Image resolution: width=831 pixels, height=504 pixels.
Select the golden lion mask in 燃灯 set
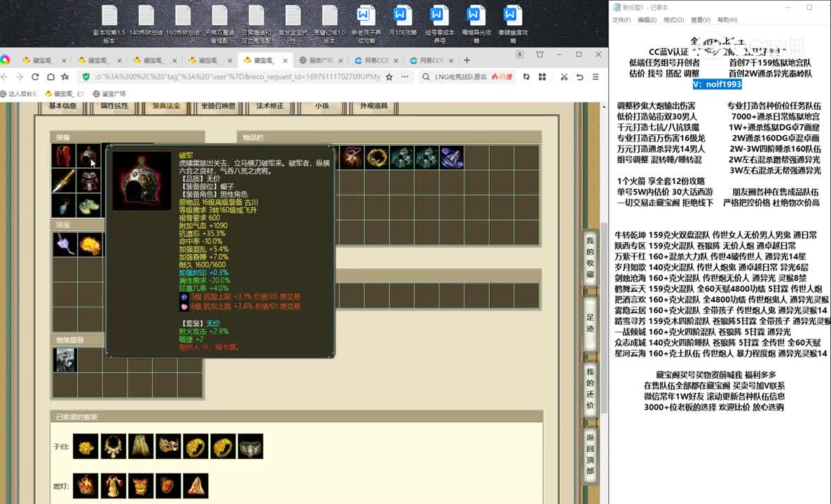coord(140,486)
